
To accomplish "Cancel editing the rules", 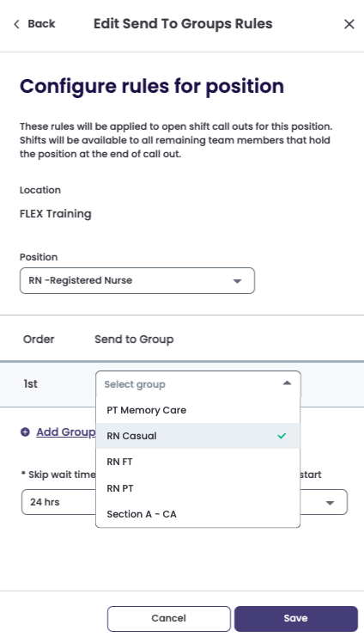I will pyautogui.click(x=169, y=618).
